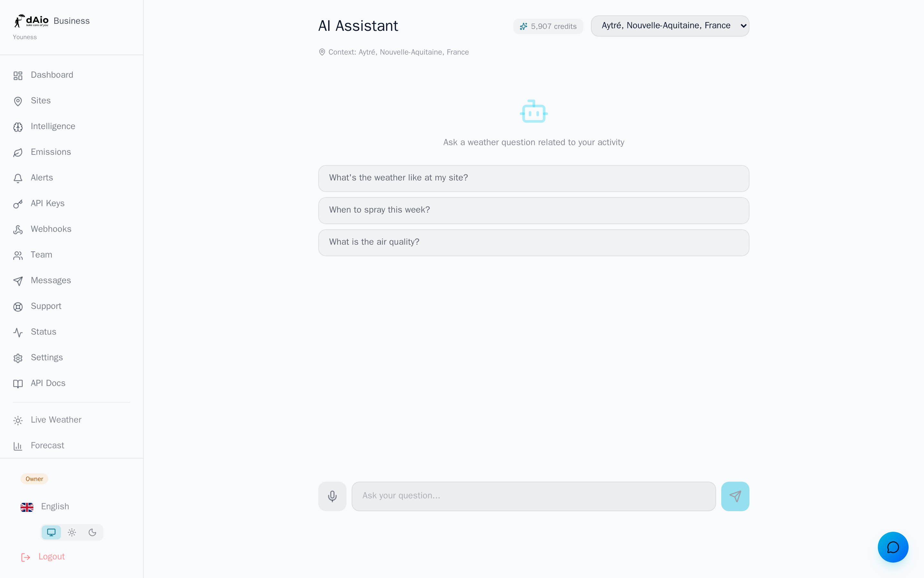924x578 pixels.
Task: Click the microphone voice input button
Action: point(332,496)
